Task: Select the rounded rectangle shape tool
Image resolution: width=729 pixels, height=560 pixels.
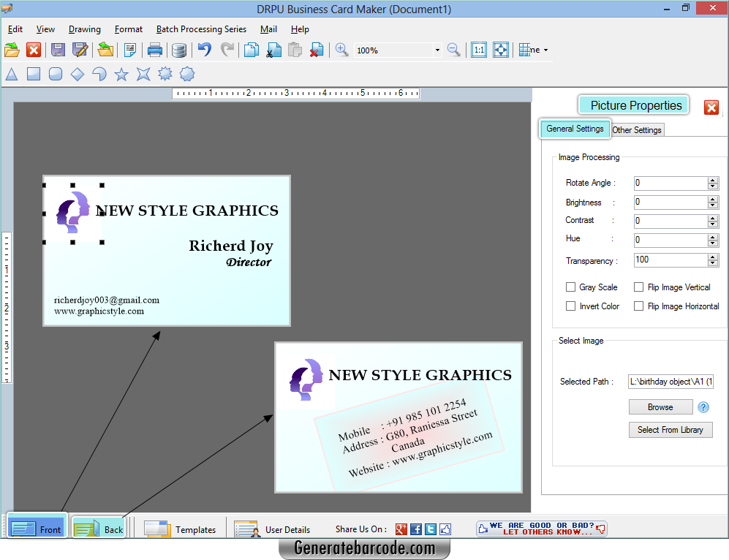Action: [56, 74]
